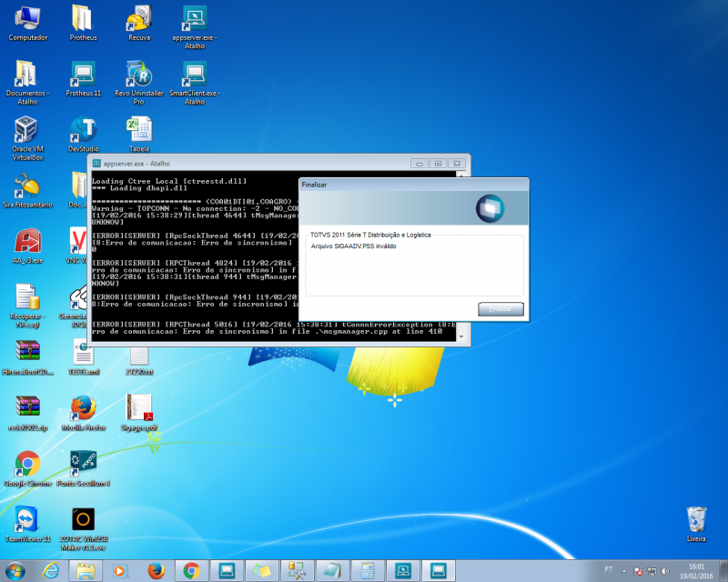
Task: Open the Action Center flag icon
Action: pos(638,571)
